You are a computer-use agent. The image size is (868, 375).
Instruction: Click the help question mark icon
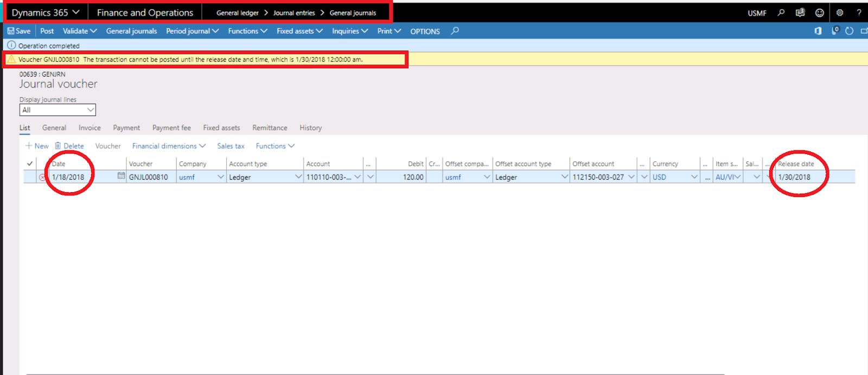[859, 12]
